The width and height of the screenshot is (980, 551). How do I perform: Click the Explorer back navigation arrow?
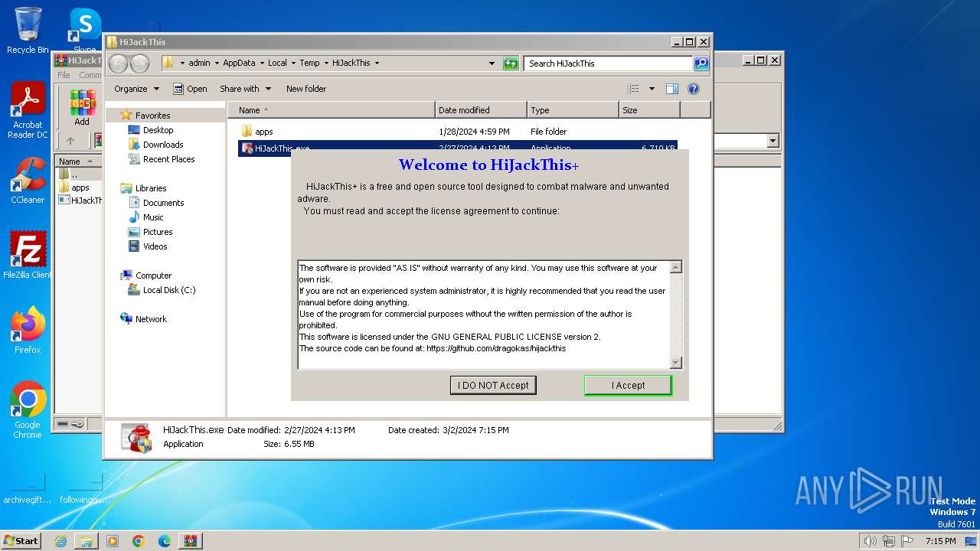pyautogui.click(x=119, y=64)
